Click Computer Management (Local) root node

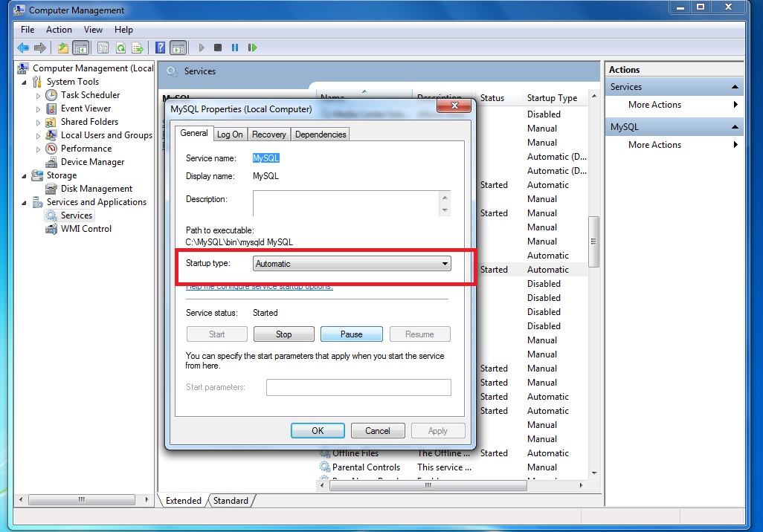pos(93,68)
